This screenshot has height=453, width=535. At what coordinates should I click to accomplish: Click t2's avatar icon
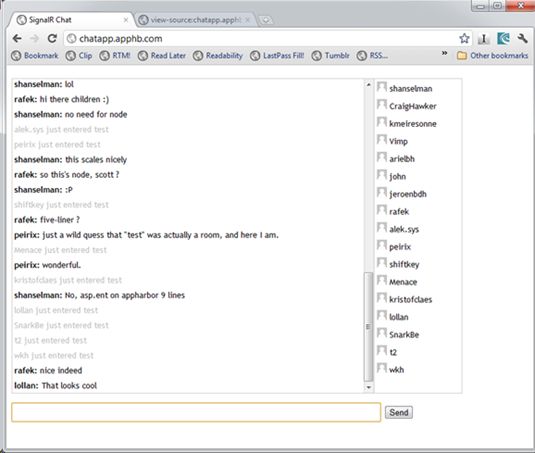coord(382,351)
